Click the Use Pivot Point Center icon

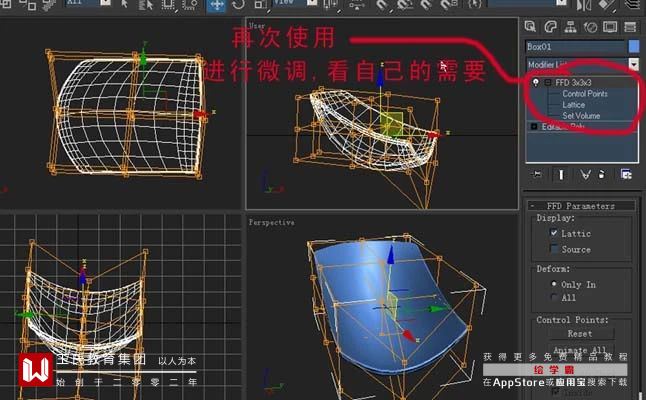pyautogui.click(x=332, y=5)
